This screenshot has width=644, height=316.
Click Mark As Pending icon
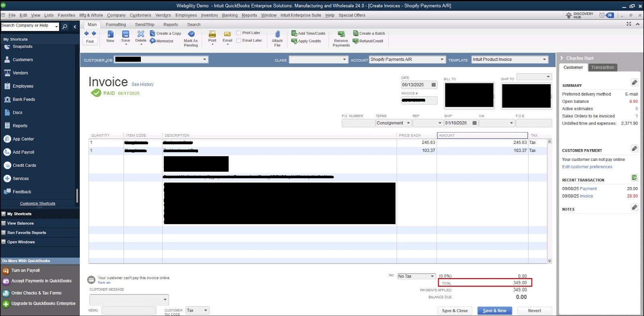(x=191, y=34)
